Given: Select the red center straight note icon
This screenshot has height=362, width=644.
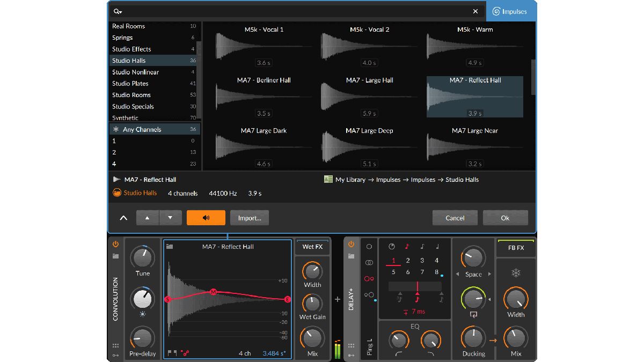Looking at the screenshot, I should click(x=418, y=297).
